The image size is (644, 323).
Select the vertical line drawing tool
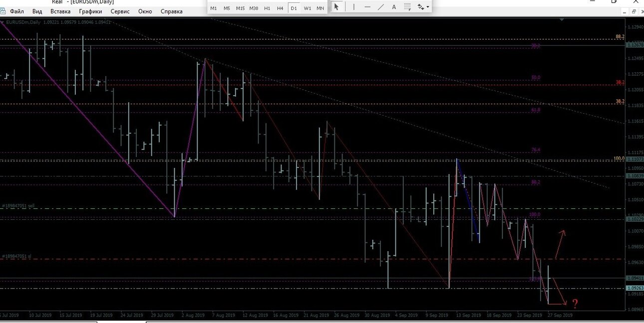354,7
